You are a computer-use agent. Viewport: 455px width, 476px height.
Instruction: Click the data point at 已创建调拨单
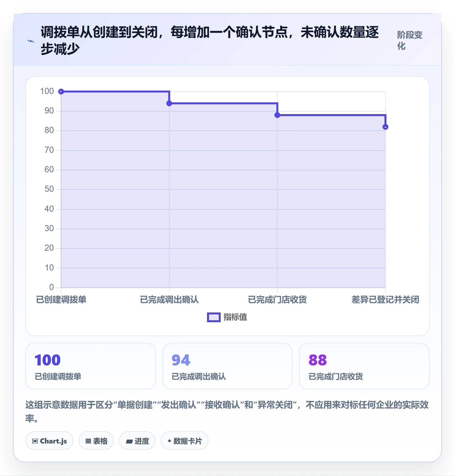[x=61, y=91]
